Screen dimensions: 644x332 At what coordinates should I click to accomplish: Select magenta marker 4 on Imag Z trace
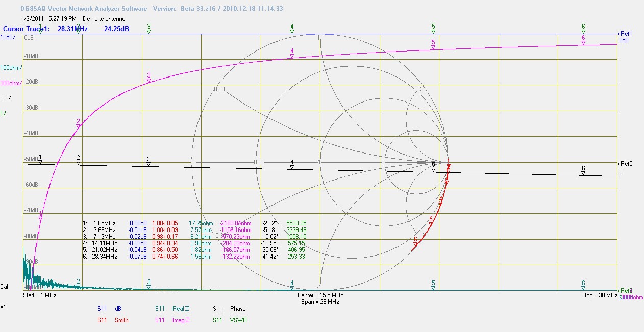coord(292,53)
